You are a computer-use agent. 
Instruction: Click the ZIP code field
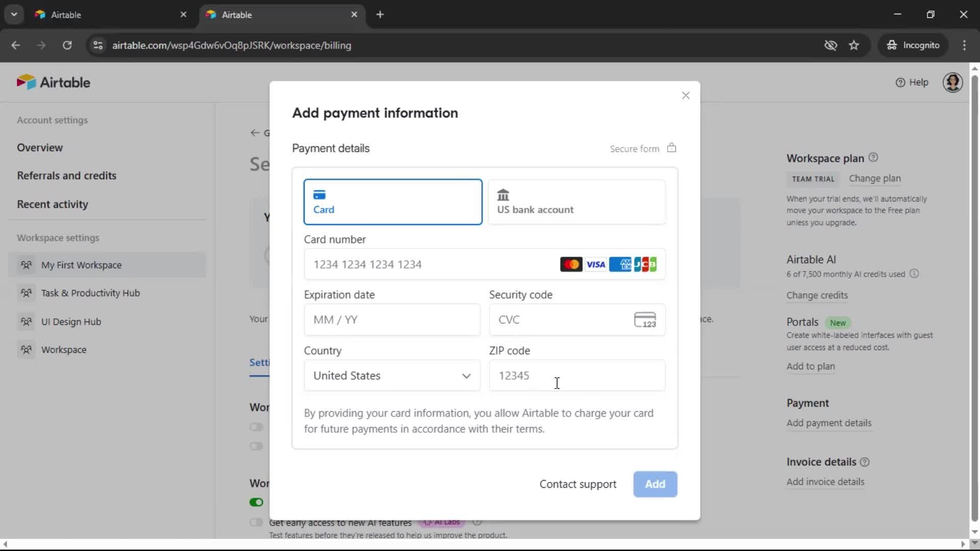click(577, 375)
